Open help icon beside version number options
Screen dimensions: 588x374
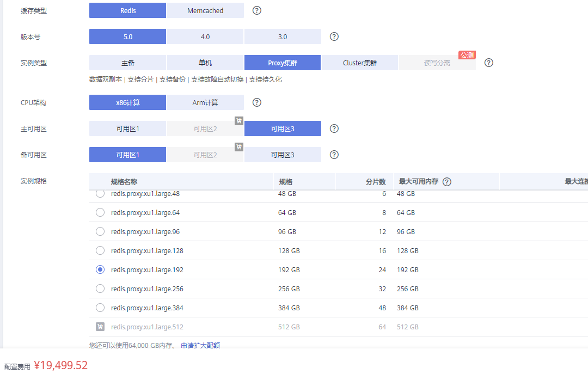pos(334,37)
